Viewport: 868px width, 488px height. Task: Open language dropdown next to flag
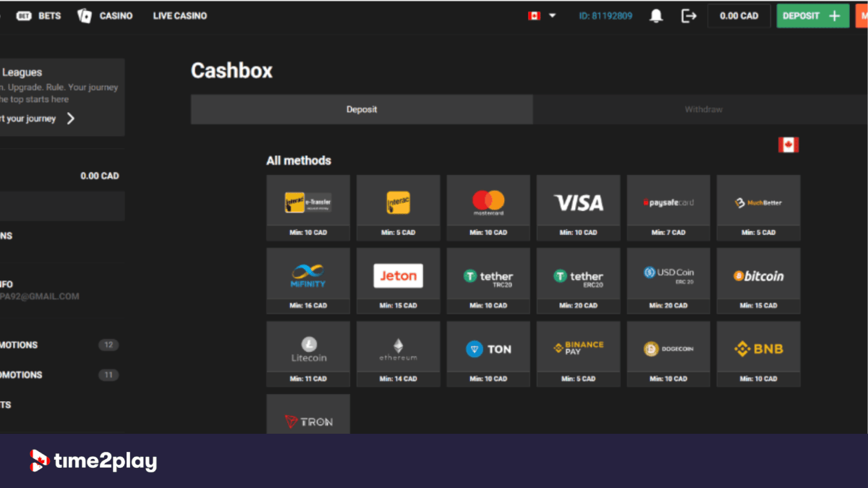553,16
